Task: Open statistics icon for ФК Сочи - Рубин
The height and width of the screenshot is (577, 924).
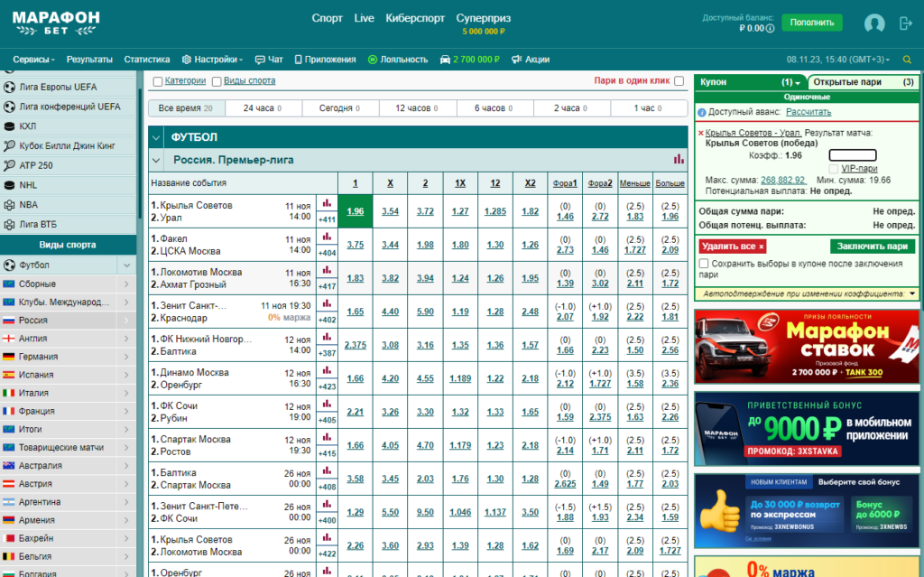Action: pyautogui.click(x=327, y=405)
